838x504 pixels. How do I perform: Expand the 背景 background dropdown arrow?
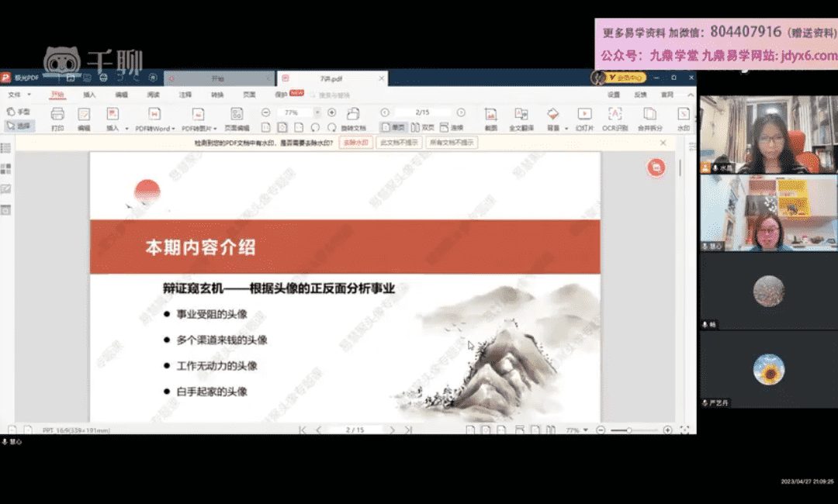click(x=566, y=129)
